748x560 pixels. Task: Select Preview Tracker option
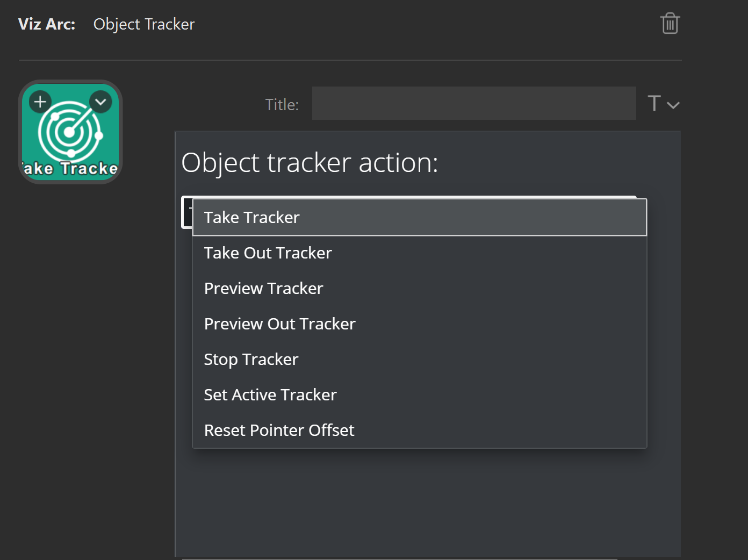coord(420,288)
